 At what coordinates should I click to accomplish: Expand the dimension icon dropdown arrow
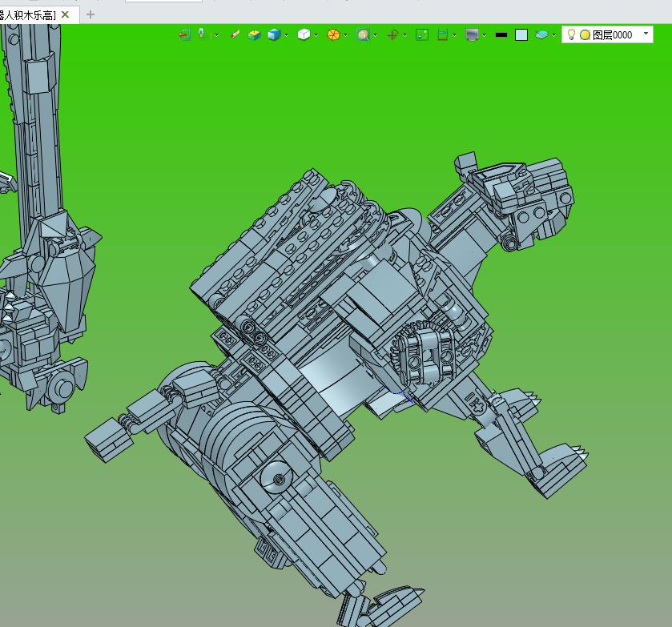click(x=454, y=35)
